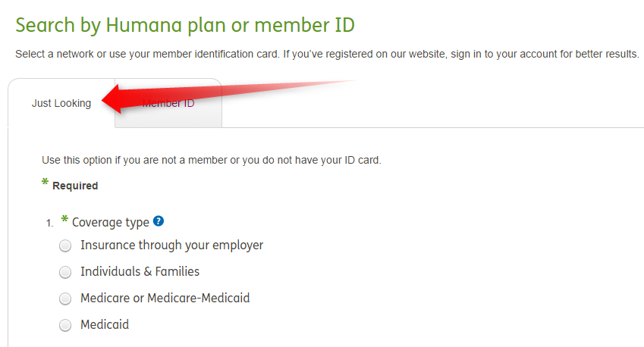Click the 'Use this option' helper text
644x347 pixels.
211,161
